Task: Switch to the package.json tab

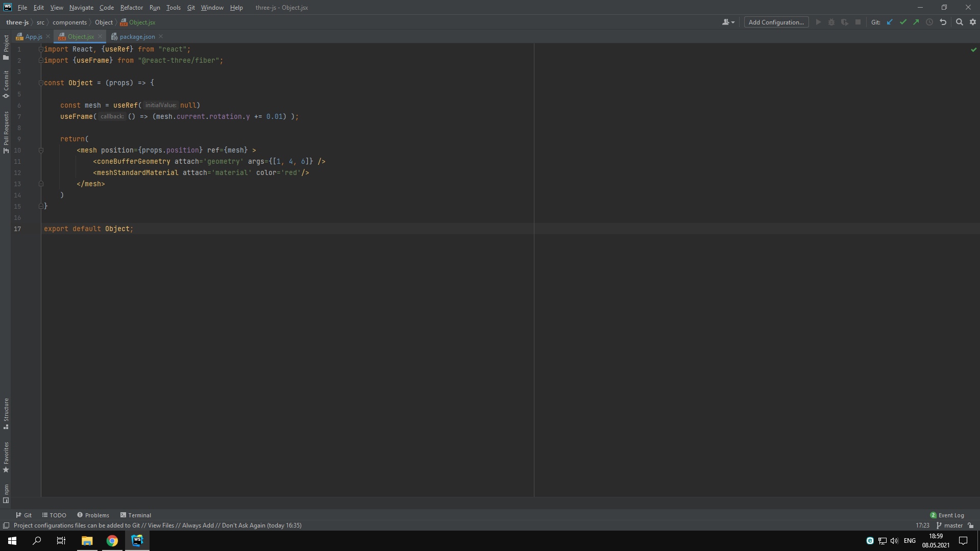Action: [x=137, y=37]
